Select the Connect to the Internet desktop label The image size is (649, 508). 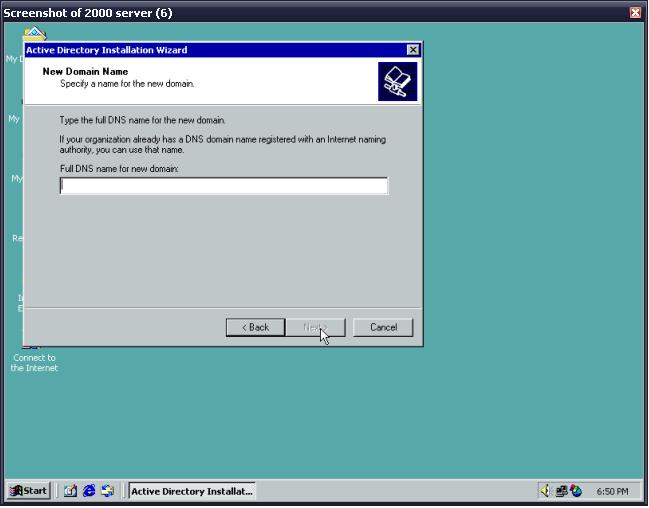34,363
